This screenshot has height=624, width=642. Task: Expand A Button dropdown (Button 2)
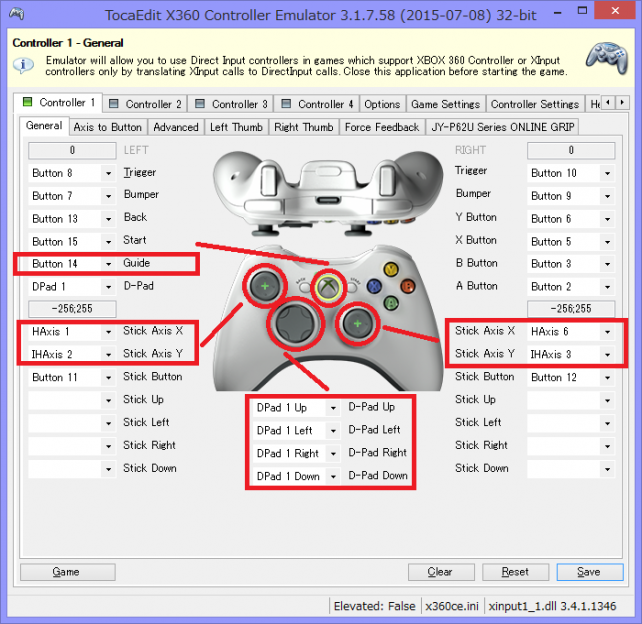coord(608,287)
